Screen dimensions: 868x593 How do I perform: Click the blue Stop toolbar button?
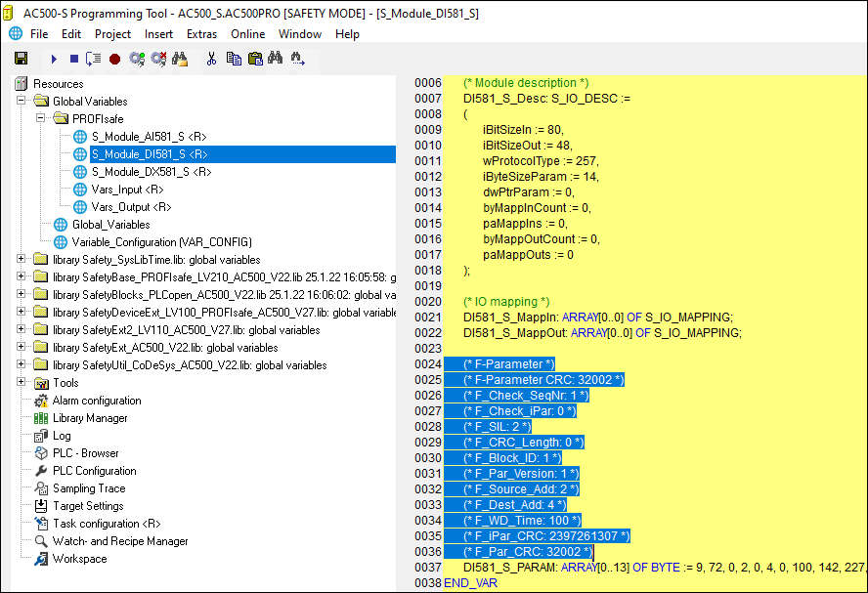(74, 59)
